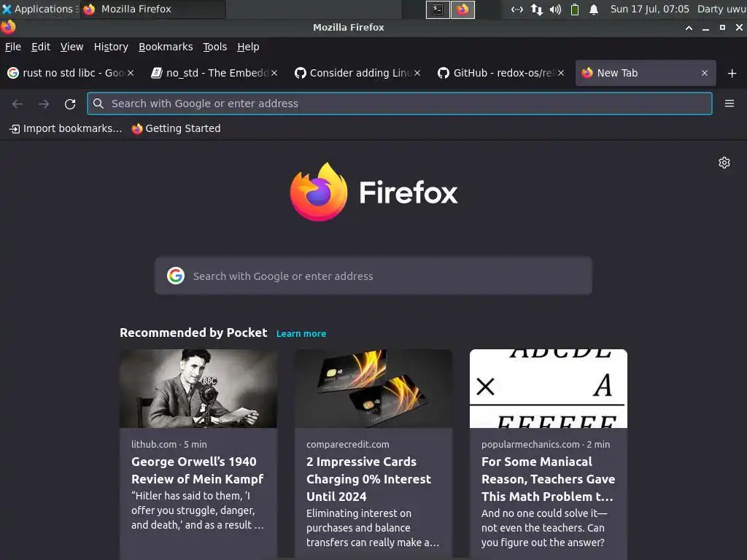
Task: Open the File menu
Action: click(13, 47)
